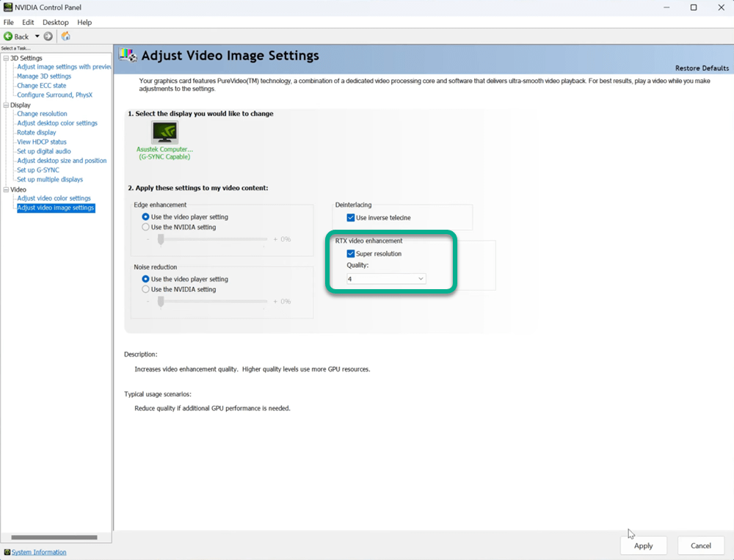This screenshot has height=560, width=734.
Task: Open Change ECC state
Action: point(42,85)
